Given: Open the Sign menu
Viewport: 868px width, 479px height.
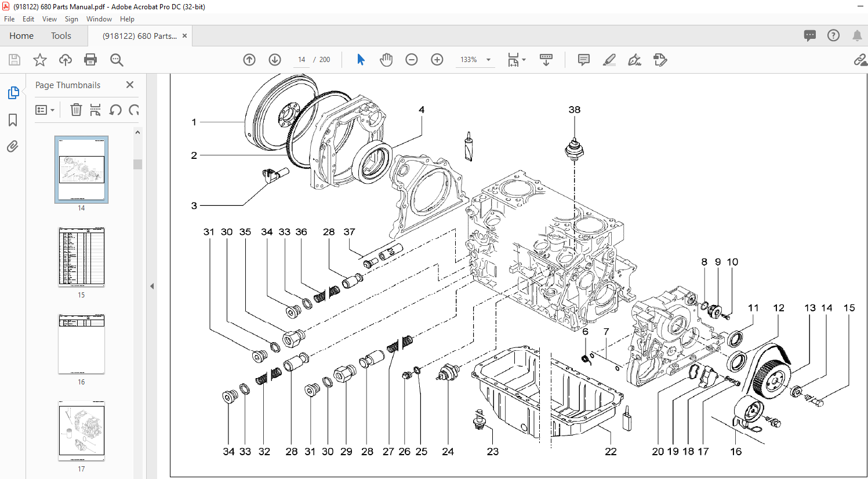Looking at the screenshot, I should (x=71, y=19).
